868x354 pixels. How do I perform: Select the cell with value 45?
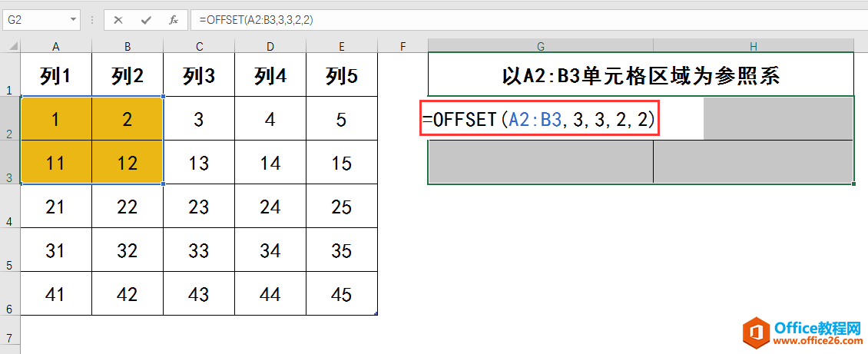[342, 293]
